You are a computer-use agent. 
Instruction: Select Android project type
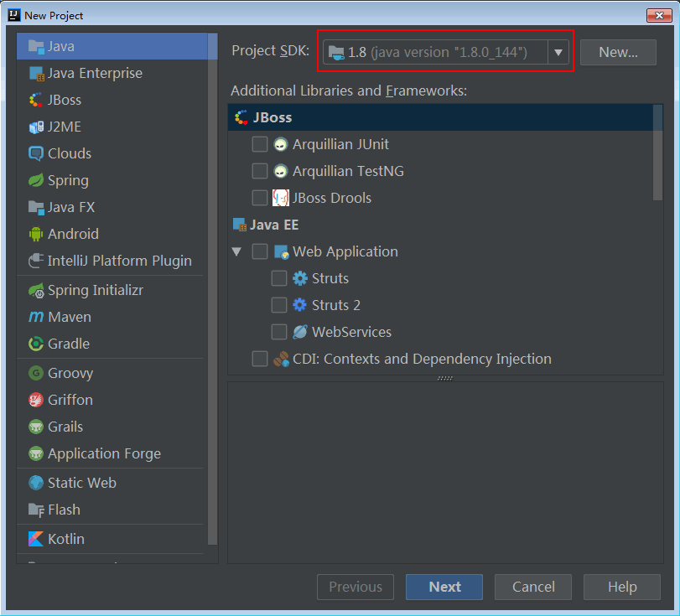pyautogui.click(x=112, y=234)
